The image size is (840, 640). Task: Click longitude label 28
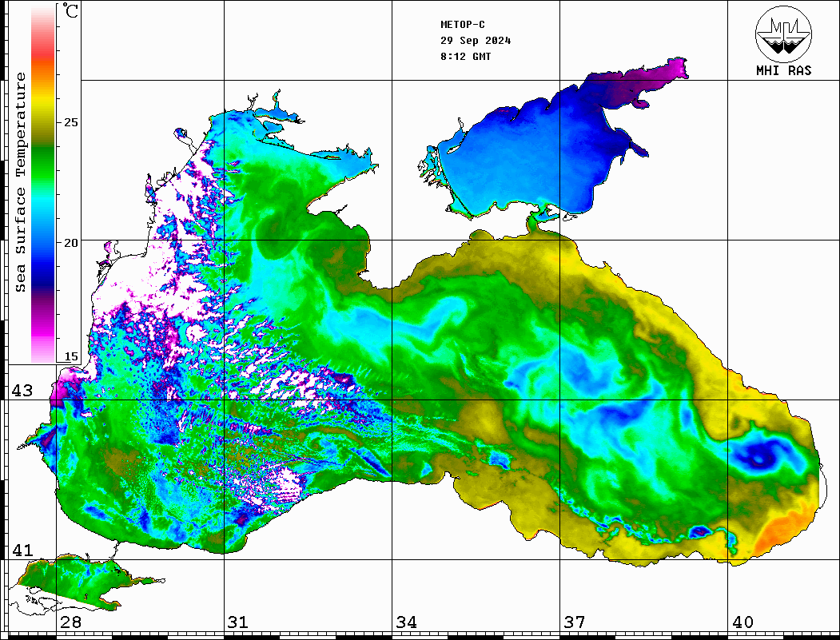point(70,622)
